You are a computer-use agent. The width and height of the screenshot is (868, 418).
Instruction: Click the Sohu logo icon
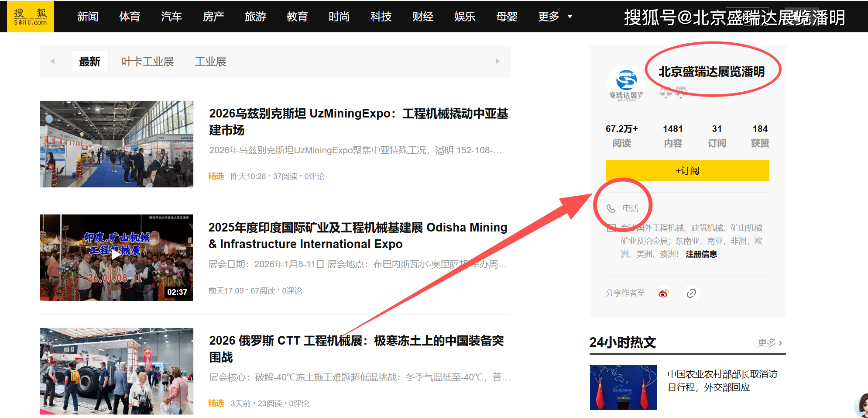[30, 17]
